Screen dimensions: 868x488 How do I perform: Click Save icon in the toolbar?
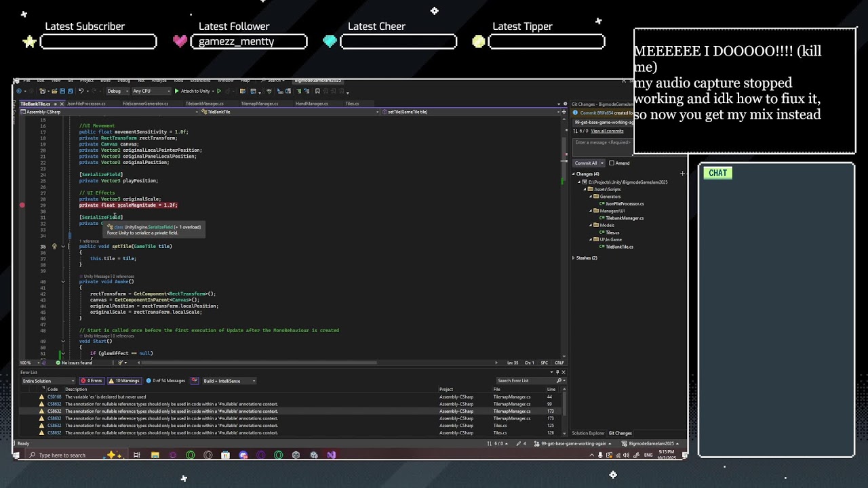[62, 91]
